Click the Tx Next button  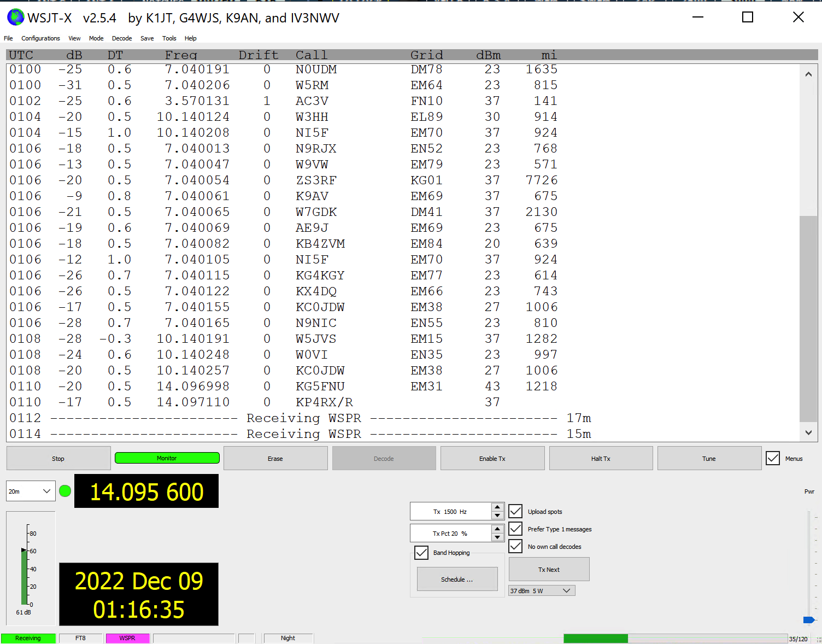click(549, 569)
